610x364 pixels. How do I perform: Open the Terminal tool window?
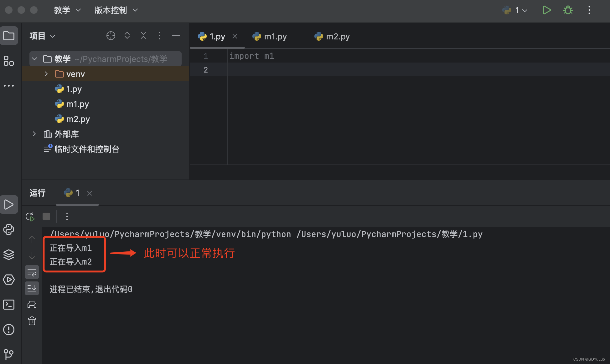pos(9,305)
